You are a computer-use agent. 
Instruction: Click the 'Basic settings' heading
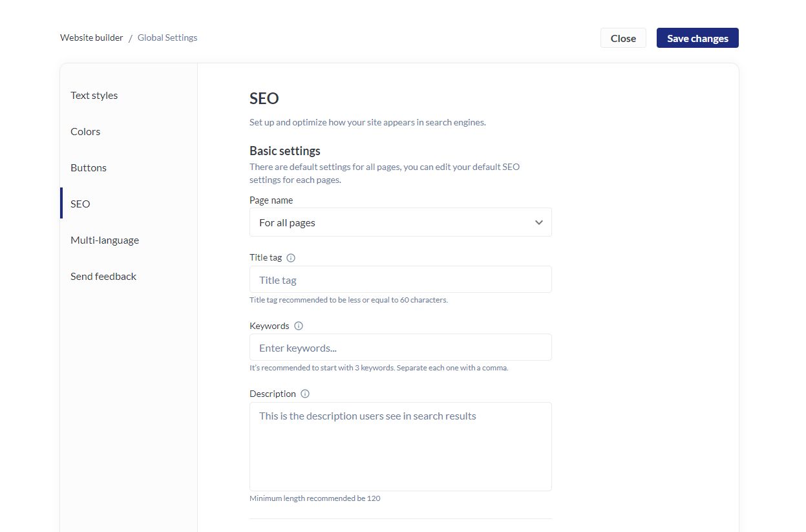[285, 151]
